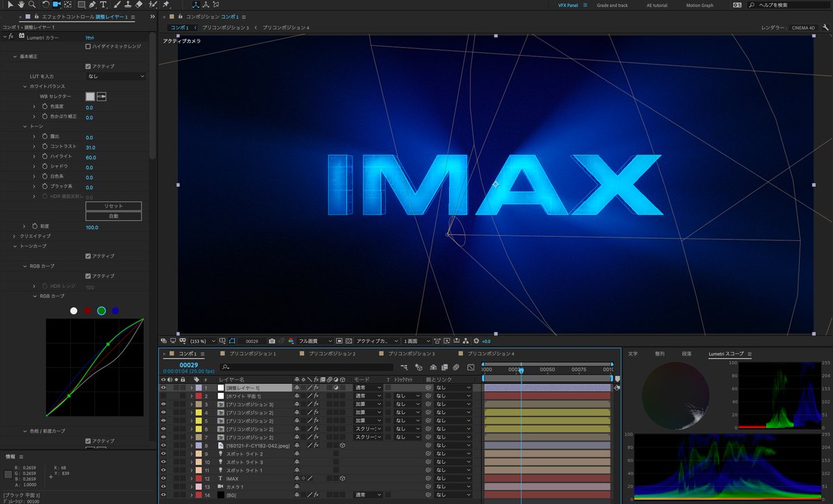Click the timeline layer search field
The width and height of the screenshot is (833, 504).
(306, 367)
